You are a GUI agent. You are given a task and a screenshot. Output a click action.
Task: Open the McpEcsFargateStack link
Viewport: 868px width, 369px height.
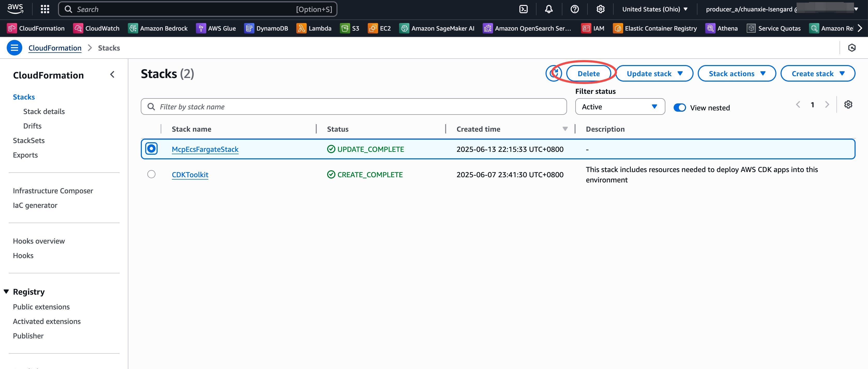click(205, 149)
